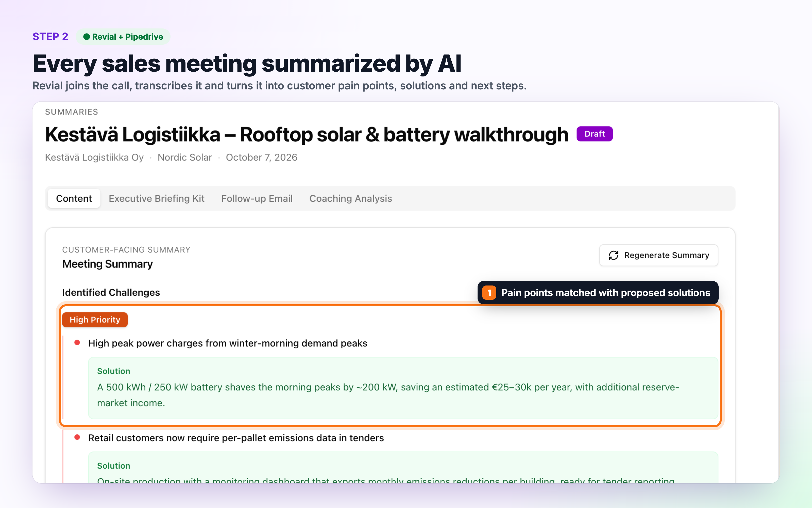Click the Revial joins the call subtitle

click(279, 86)
